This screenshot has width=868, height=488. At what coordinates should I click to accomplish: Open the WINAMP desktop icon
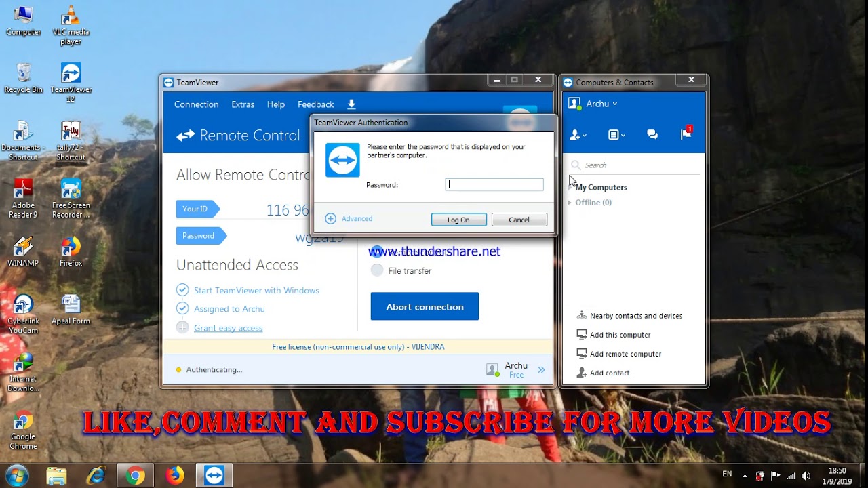(x=24, y=251)
